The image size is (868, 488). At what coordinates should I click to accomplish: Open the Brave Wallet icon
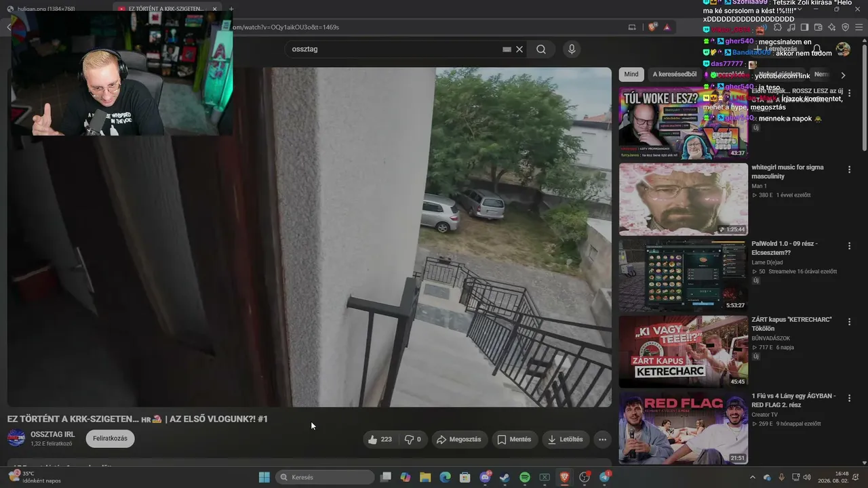pos(818,27)
